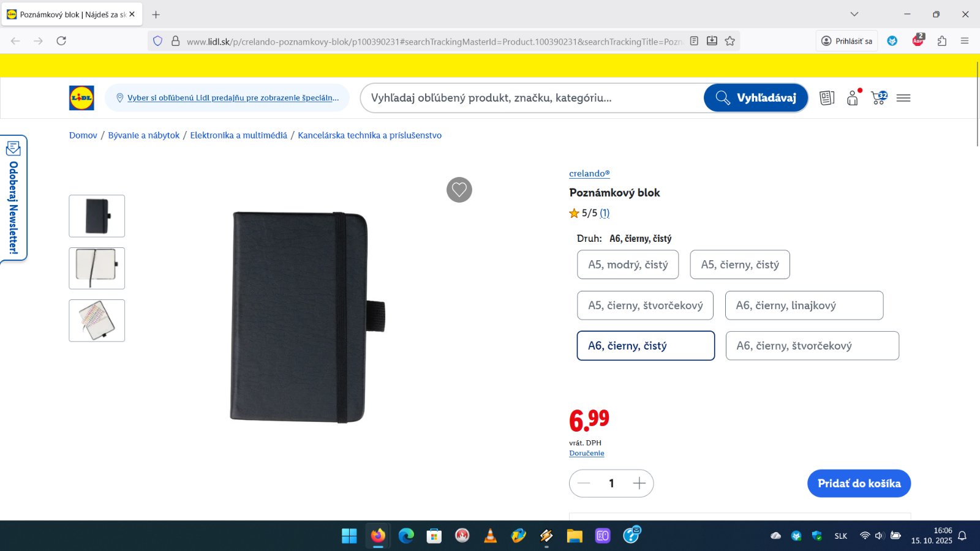The width and height of the screenshot is (980, 551).
Task: Open Windows Start menu
Action: coord(349,536)
